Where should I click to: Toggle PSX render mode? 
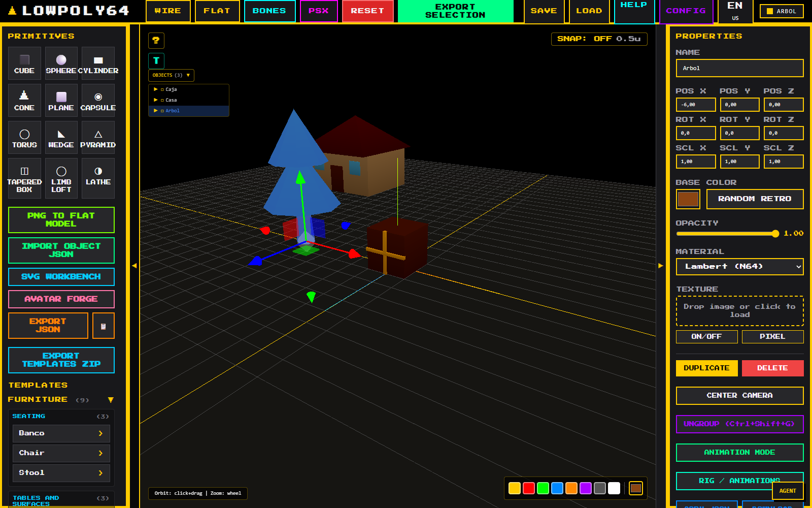pyautogui.click(x=319, y=11)
